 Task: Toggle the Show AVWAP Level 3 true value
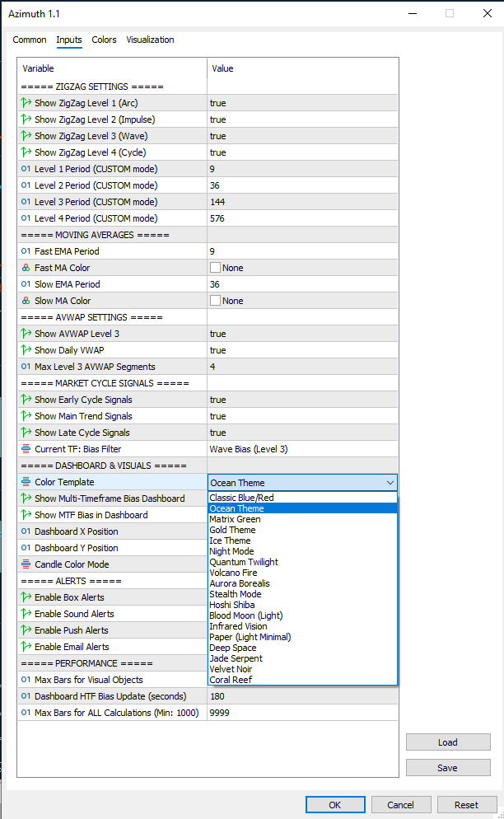(x=217, y=334)
